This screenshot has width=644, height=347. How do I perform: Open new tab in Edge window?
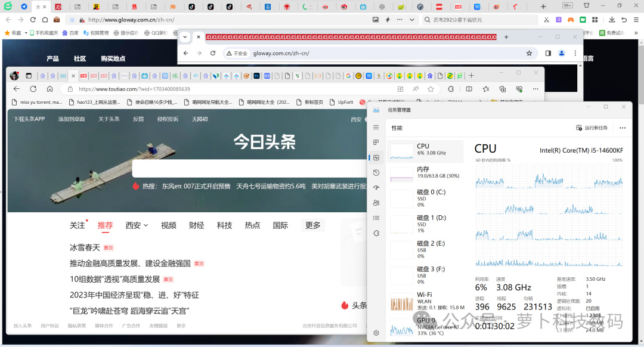click(472, 76)
